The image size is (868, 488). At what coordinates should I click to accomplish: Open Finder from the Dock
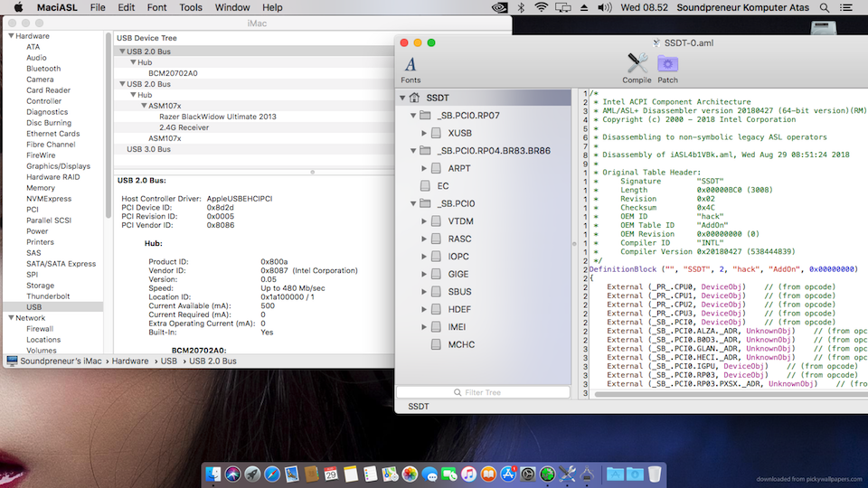click(x=213, y=474)
